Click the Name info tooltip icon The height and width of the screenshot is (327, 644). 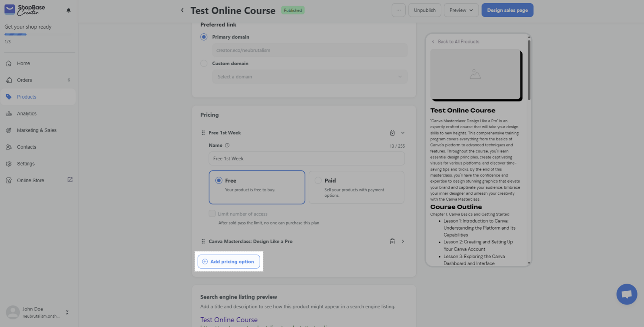click(x=227, y=145)
